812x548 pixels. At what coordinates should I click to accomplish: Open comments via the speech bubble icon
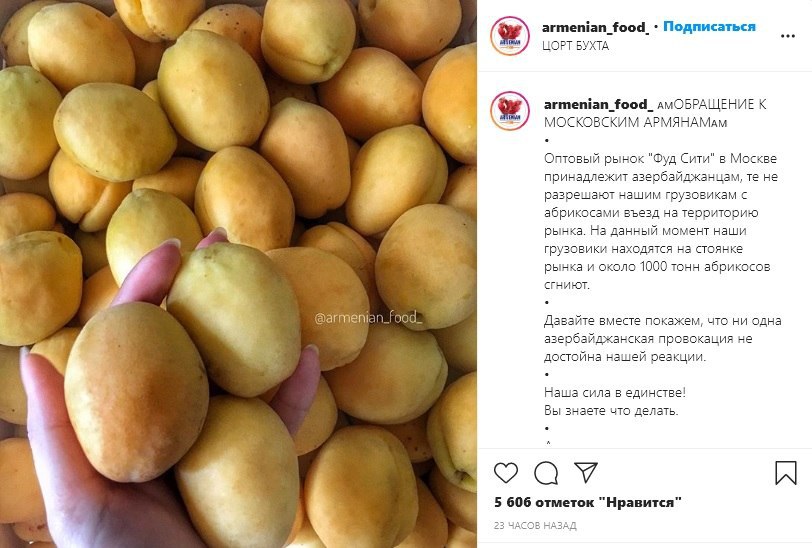[546, 473]
